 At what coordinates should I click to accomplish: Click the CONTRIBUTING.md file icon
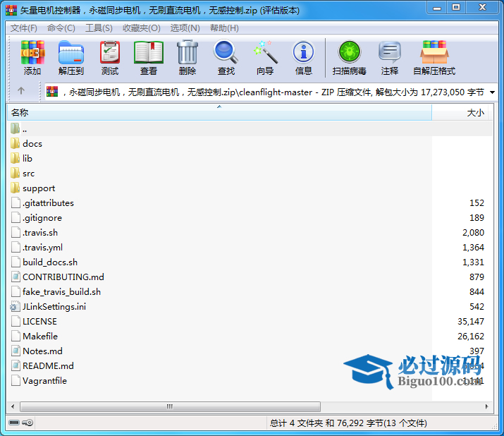[x=16, y=277]
